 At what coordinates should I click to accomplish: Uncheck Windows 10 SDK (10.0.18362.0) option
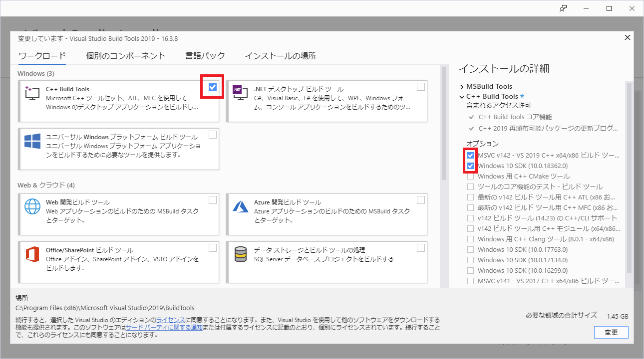click(x=470, y=166)
